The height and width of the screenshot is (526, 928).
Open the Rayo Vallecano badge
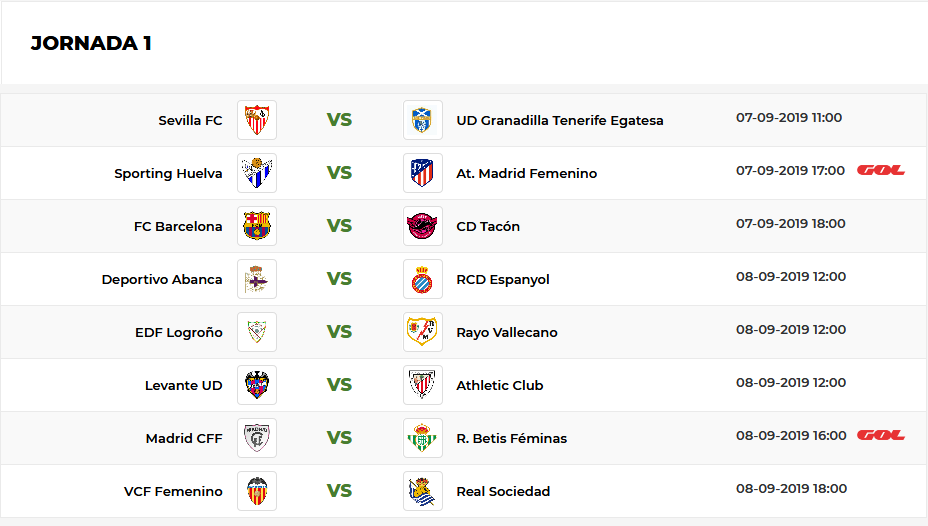(x=423, y=332)
